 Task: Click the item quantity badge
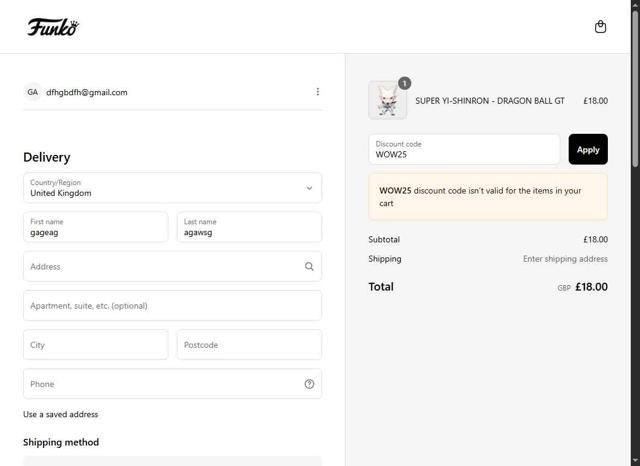404,83
